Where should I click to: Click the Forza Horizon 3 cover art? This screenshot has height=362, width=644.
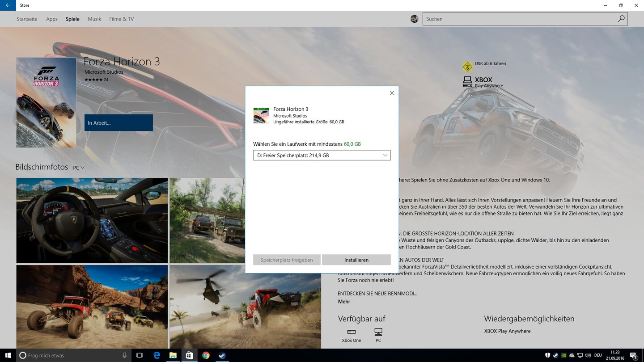(46, 102)
